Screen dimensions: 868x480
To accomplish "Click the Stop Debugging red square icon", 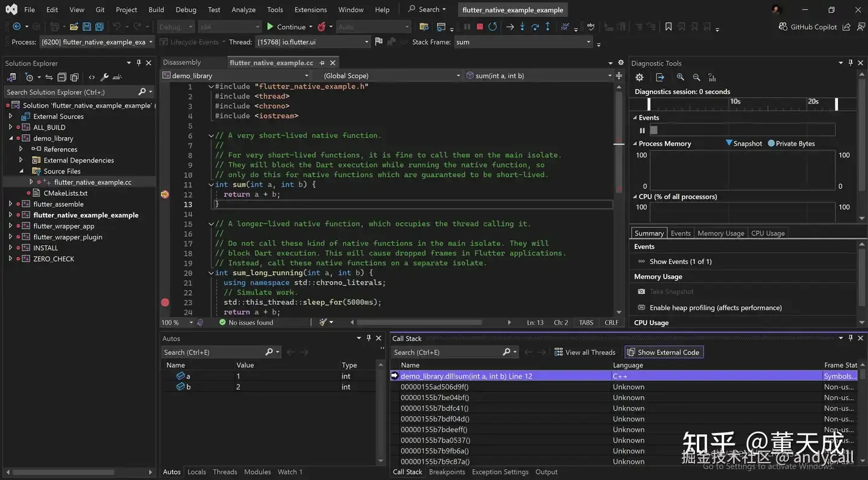I will [480, 26].
